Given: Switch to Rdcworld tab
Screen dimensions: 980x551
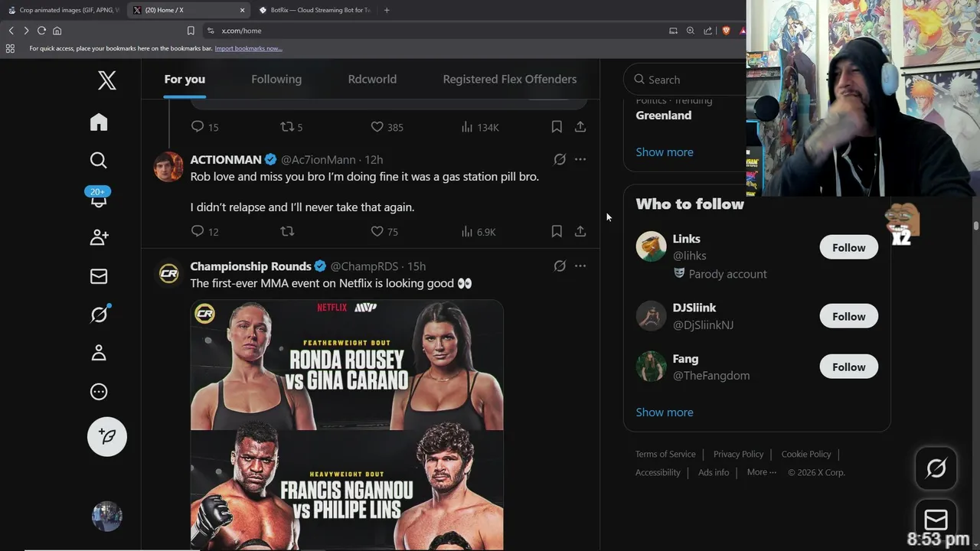Looking at the screenshot, I should point(372,79).
